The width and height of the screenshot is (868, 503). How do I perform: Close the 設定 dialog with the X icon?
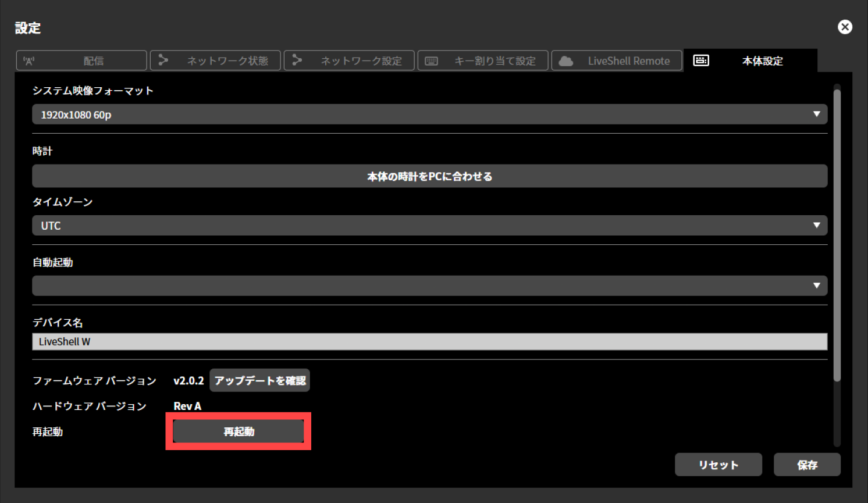click(845, 27)
